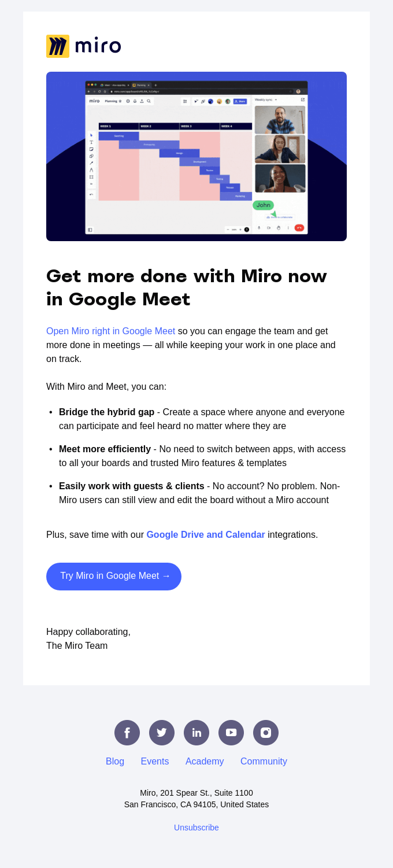Open the 'Open Miro right in Google Meet' link
The width and height of the screenshot is (393, 868).
110,331
